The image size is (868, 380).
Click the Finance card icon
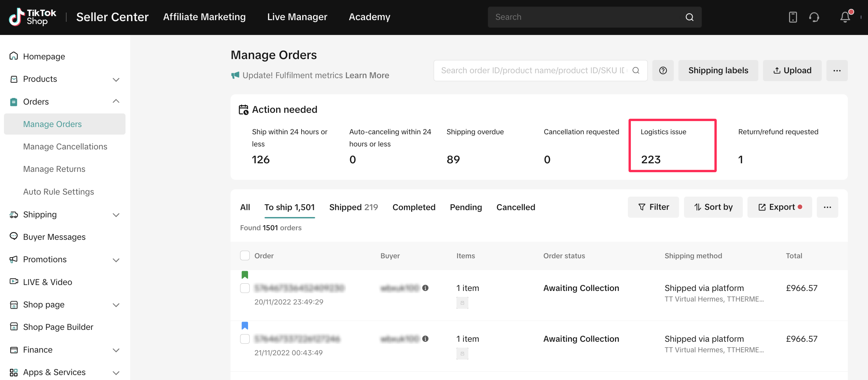click(14, 350)
